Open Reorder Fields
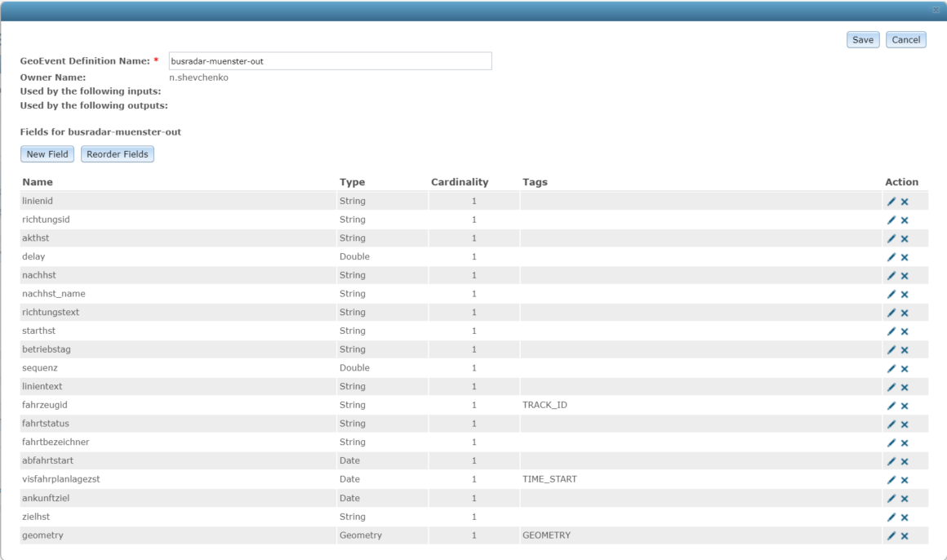The height and width of the screenshot is (560, 947). (x=118, y=154)
